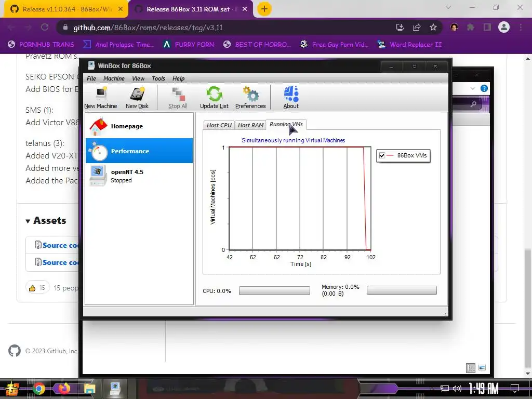The width and height of the screenshot is (532, 399).
Task: Open the Chrome extensions puzzle icon
Action: 471,28
